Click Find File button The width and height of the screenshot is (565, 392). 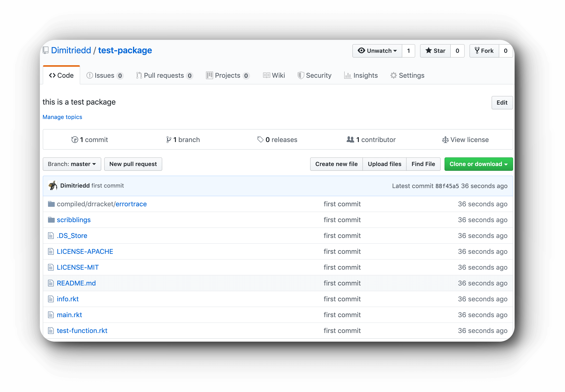[x=423, y=164]
